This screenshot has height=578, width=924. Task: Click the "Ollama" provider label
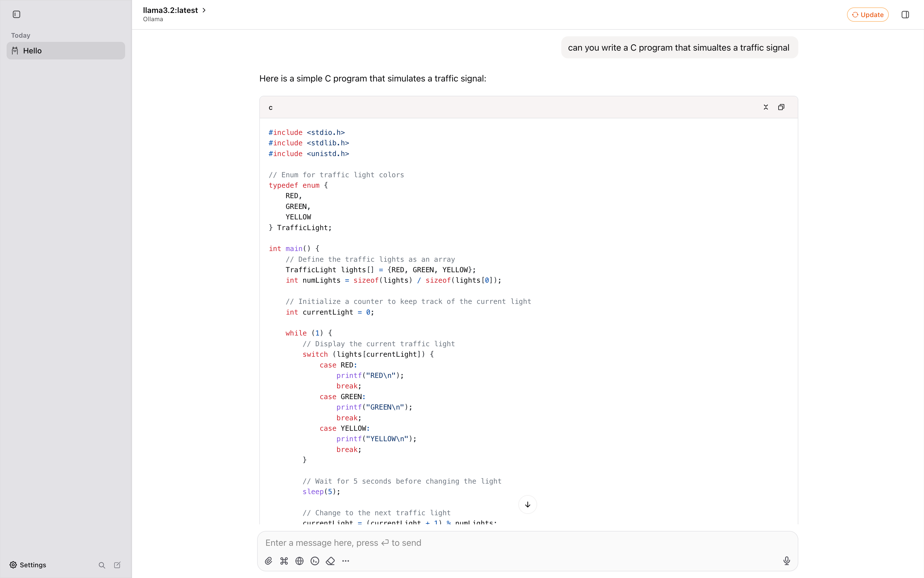pyautogui.click(x=153, y=19)
